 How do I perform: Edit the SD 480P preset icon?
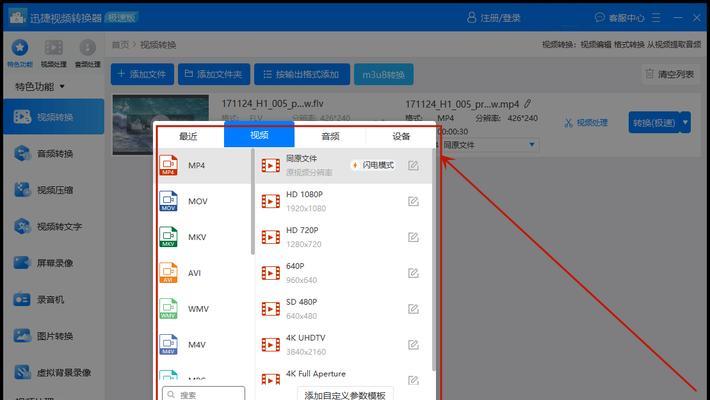click(413, 308)
